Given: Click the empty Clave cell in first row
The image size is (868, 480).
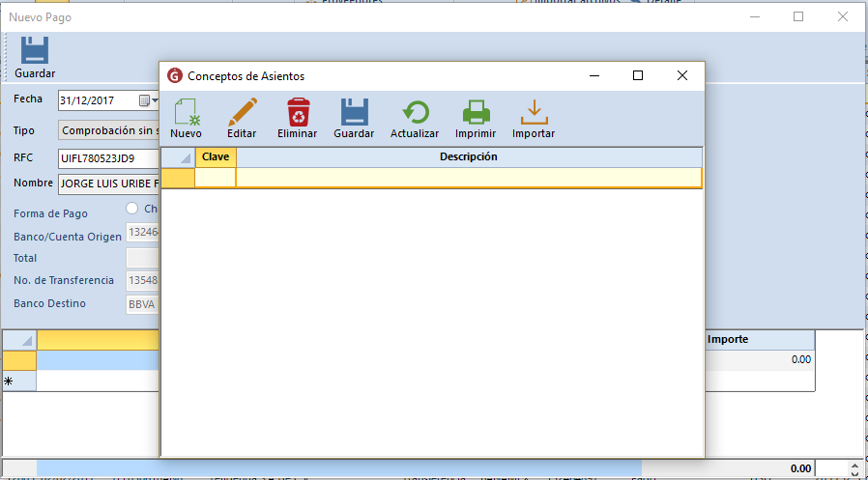Looking at the screenshot, I should pyautogui.click(x=216, y=177).
